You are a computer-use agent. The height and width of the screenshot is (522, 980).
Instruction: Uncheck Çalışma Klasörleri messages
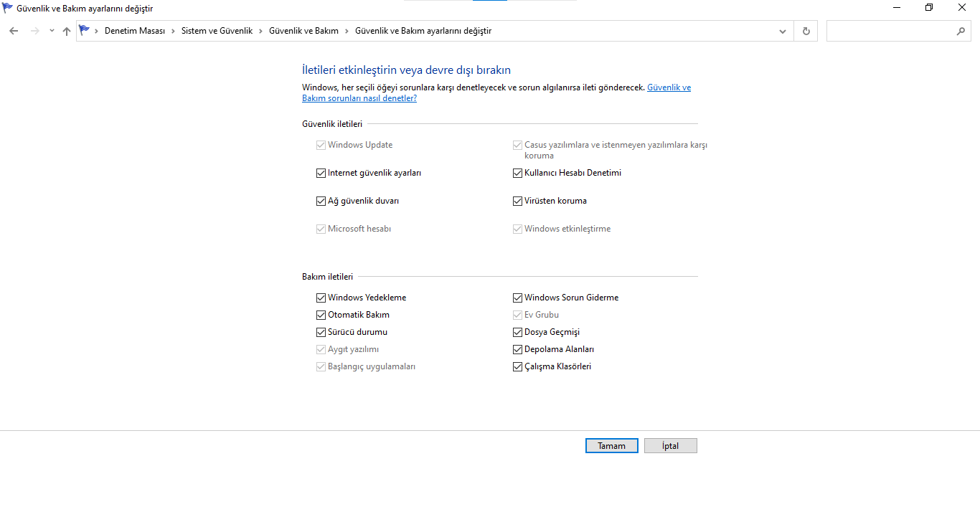[x=517, y=366]
